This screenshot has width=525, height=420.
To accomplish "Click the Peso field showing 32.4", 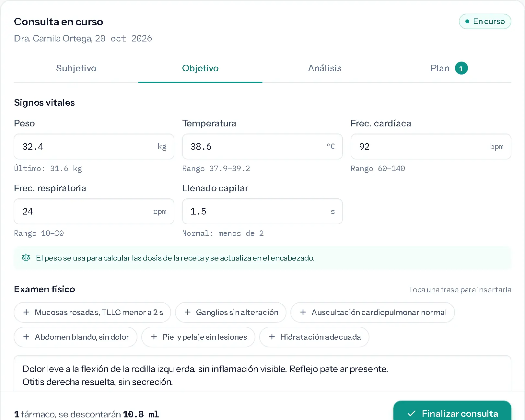I will pos(94,146).
